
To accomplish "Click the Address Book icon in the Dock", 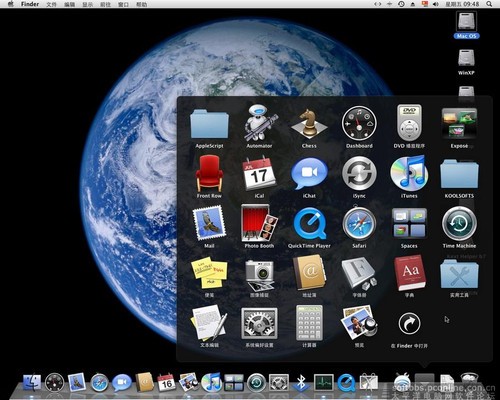I will point(144,382).
